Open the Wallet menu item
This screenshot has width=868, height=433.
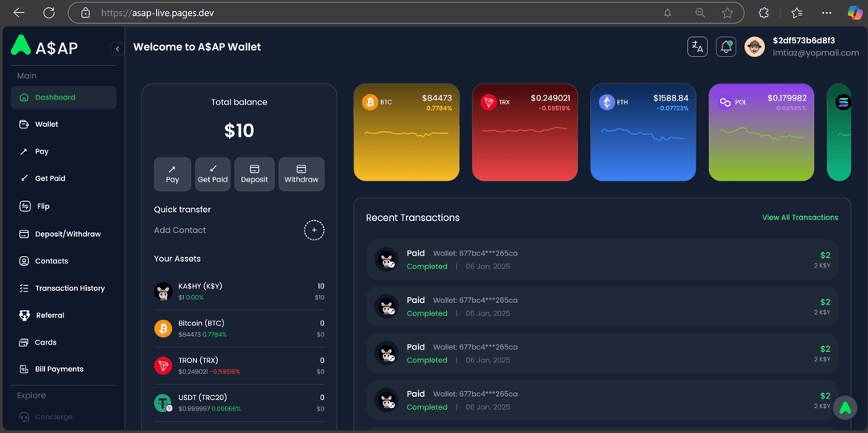pos(47,125)
